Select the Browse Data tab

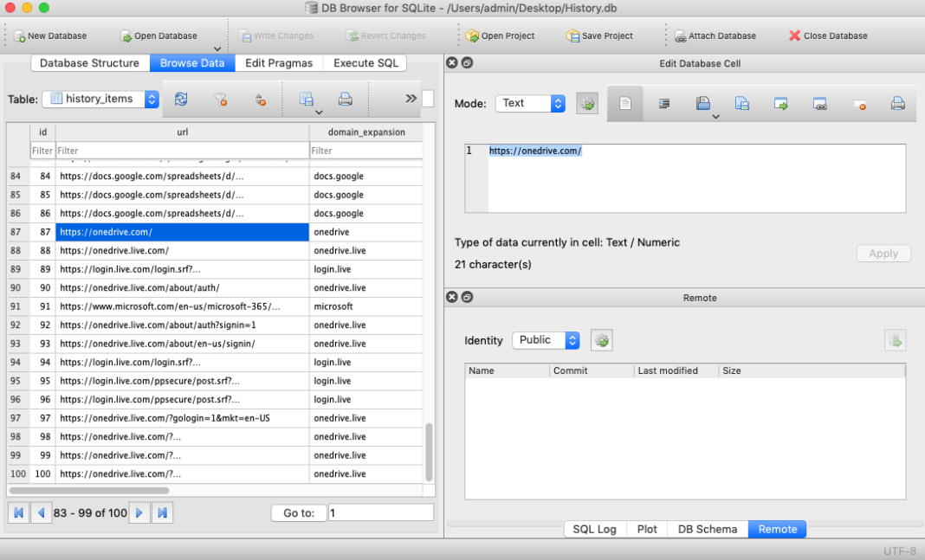[192, 62]
